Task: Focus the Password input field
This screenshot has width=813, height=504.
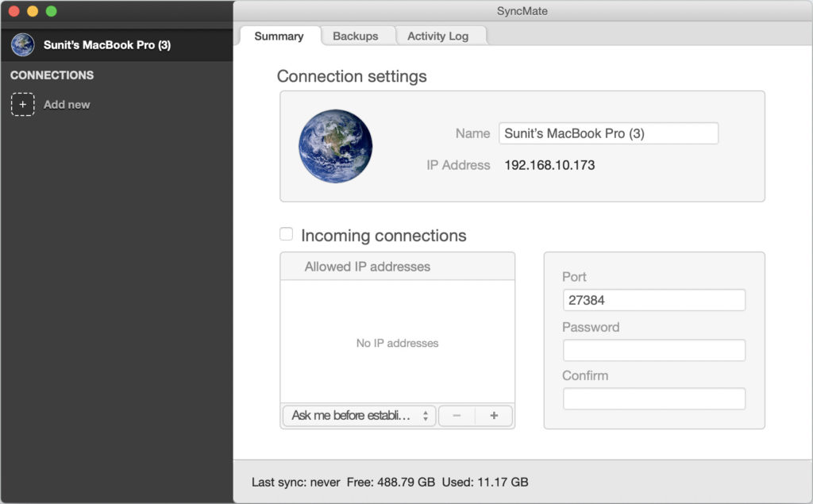Action: point(653,350)
